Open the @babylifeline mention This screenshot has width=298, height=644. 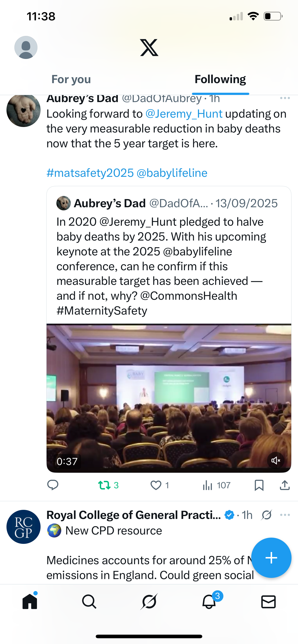point(172,173)
